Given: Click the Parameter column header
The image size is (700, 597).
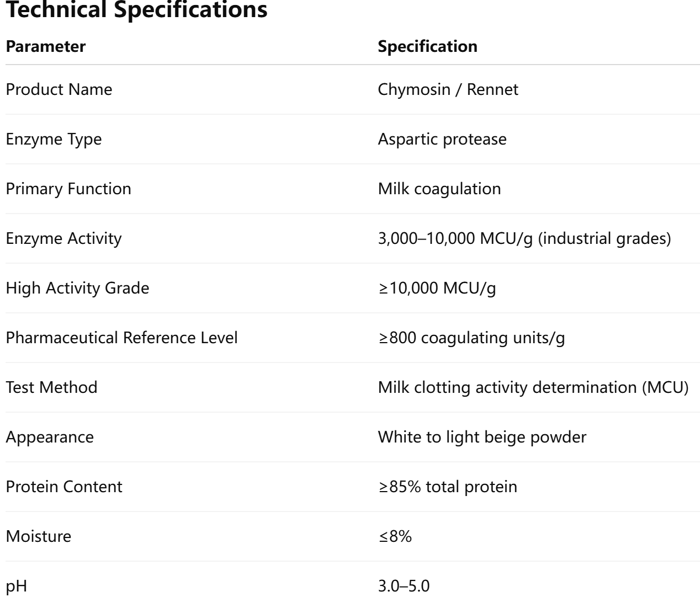Looking at the screenshot, I should click(x=46, y=46).
